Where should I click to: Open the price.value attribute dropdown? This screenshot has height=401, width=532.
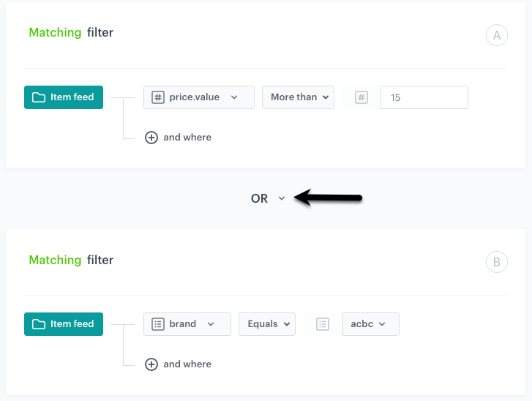[199, 97]
